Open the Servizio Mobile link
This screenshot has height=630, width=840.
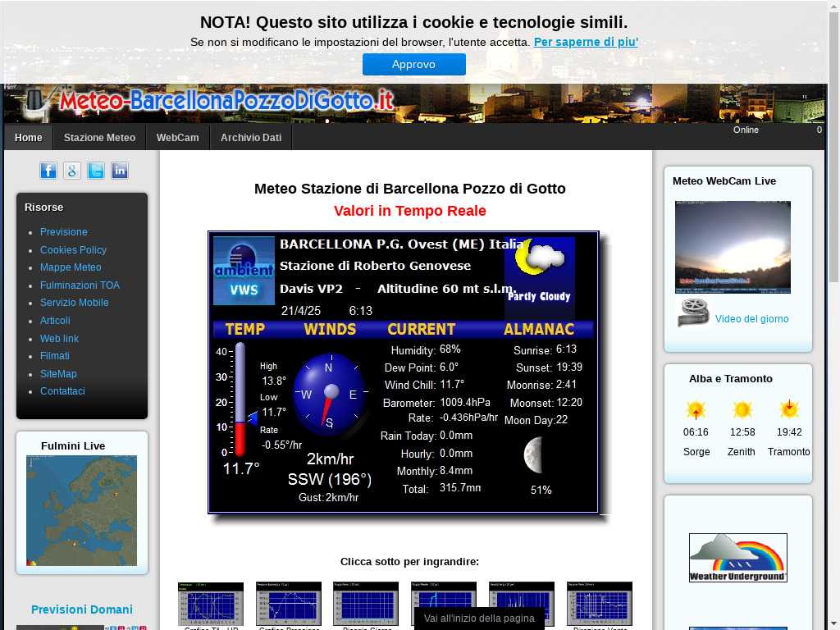[75, 303]
